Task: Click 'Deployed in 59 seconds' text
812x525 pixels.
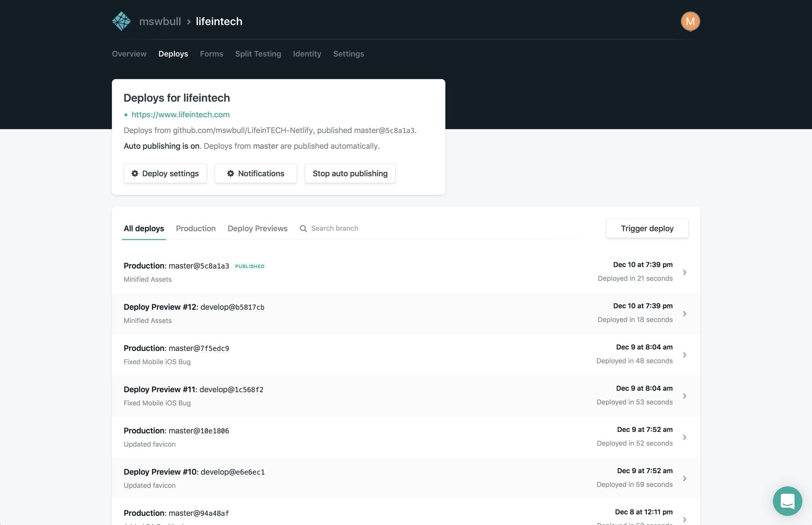Action: pyautogui.click(x=635, y=485)
